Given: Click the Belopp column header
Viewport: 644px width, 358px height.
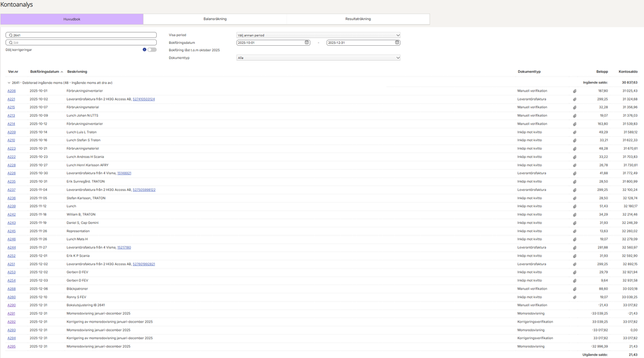Looking at the screenshot, I should (602, 72).
